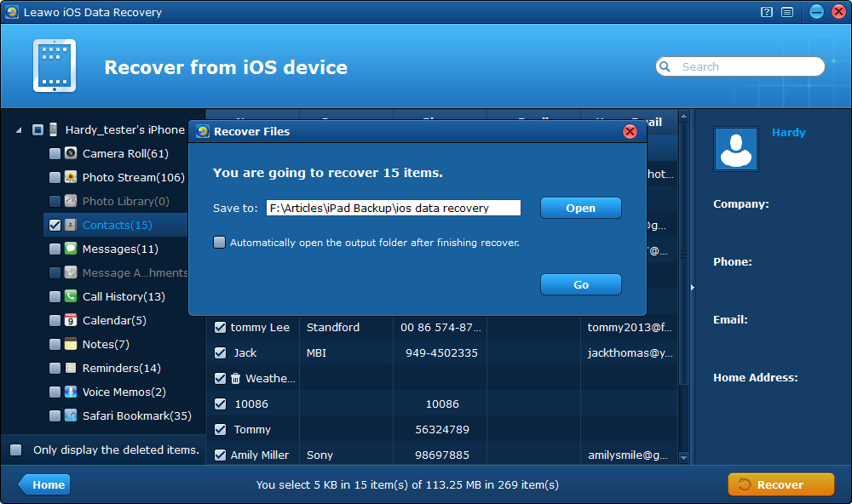Click the Hardy_tester's iPhone root checkbox
Viewport: 852px width, 504px height.
[37, 129]
